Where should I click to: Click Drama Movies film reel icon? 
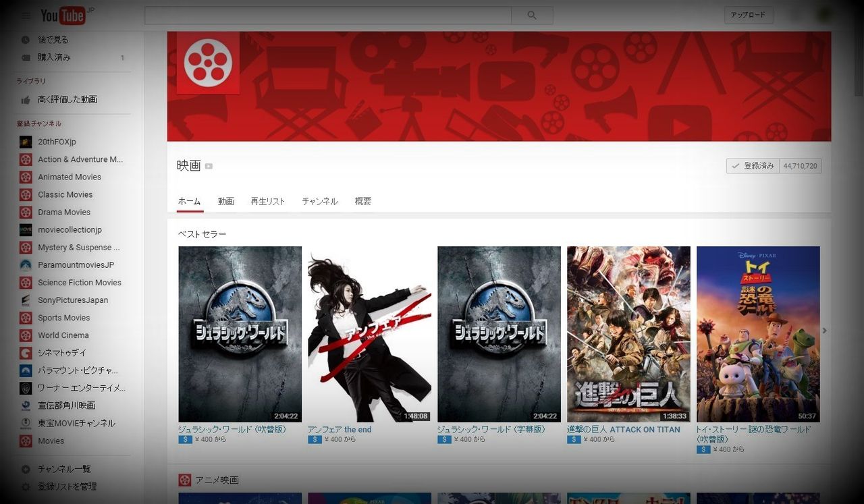point(26,212)
